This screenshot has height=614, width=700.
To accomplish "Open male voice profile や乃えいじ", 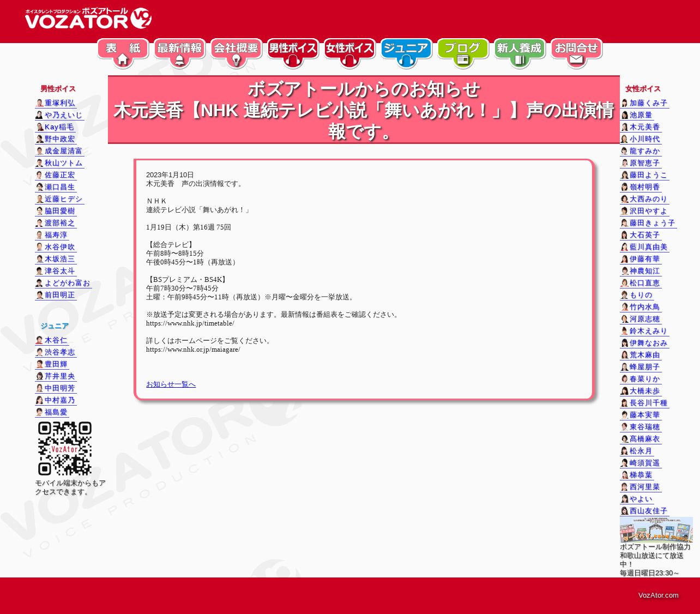I will 59,115.
